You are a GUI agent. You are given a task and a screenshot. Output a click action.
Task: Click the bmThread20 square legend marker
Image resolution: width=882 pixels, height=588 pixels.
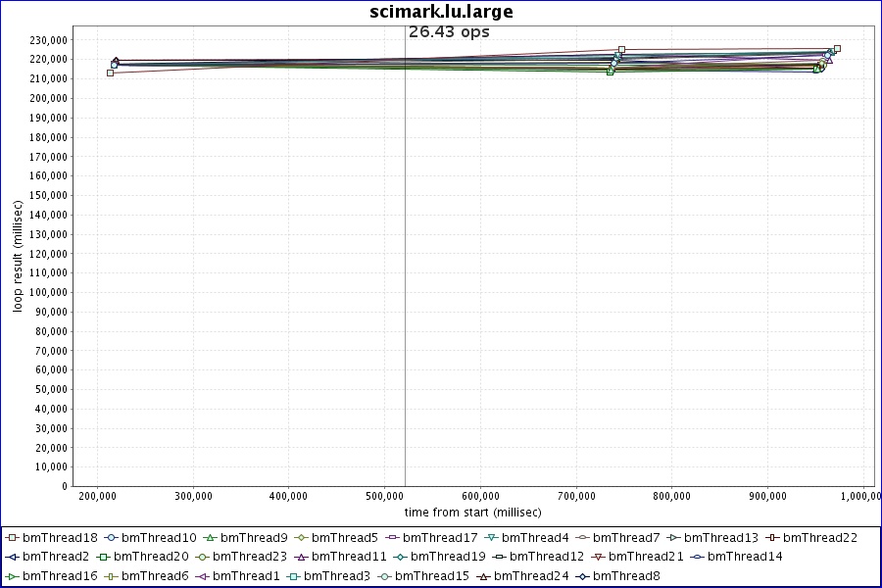(x=103, y=557)
